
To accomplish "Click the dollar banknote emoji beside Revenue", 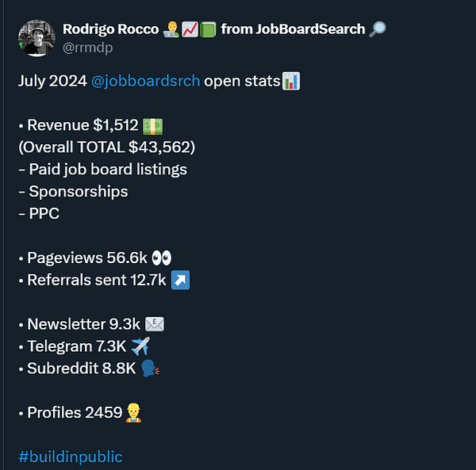I will [152, 125].
